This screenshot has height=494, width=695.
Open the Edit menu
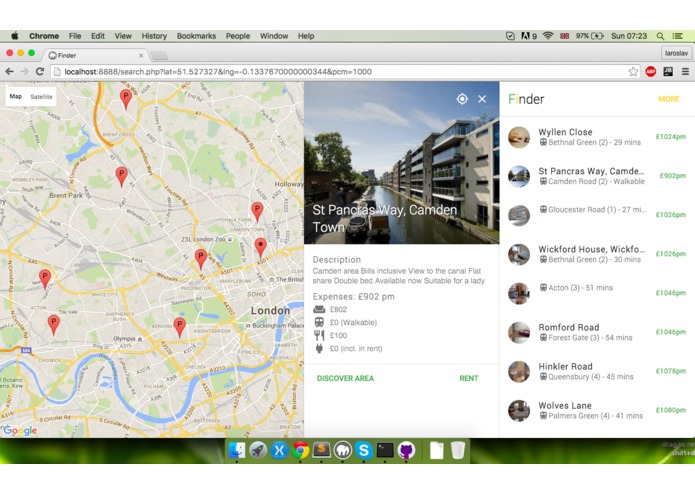tap(98, 36)
